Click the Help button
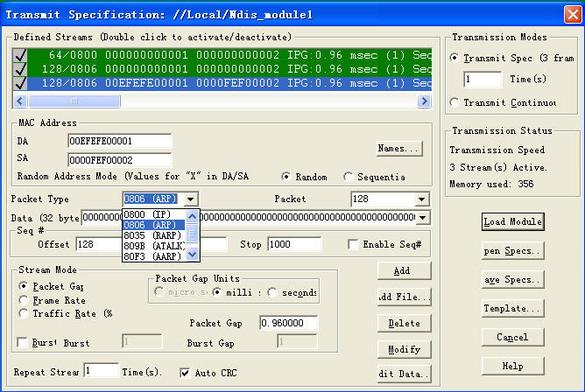 click(512, 367)
